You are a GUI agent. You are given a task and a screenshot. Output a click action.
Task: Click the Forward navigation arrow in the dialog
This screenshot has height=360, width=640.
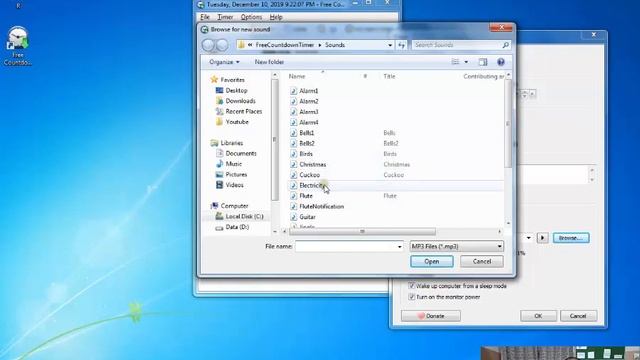point(222,45)
